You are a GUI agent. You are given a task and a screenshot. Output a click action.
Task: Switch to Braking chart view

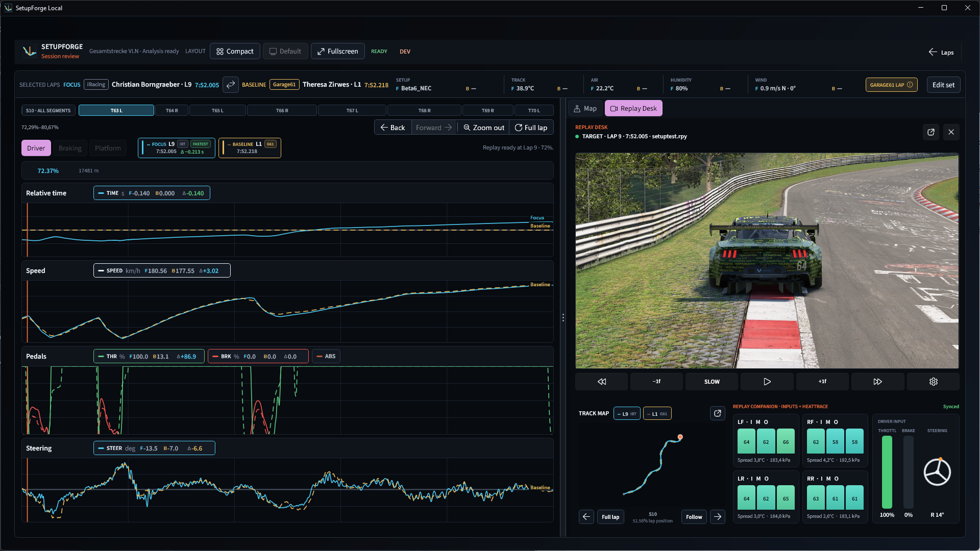point(70,148)
